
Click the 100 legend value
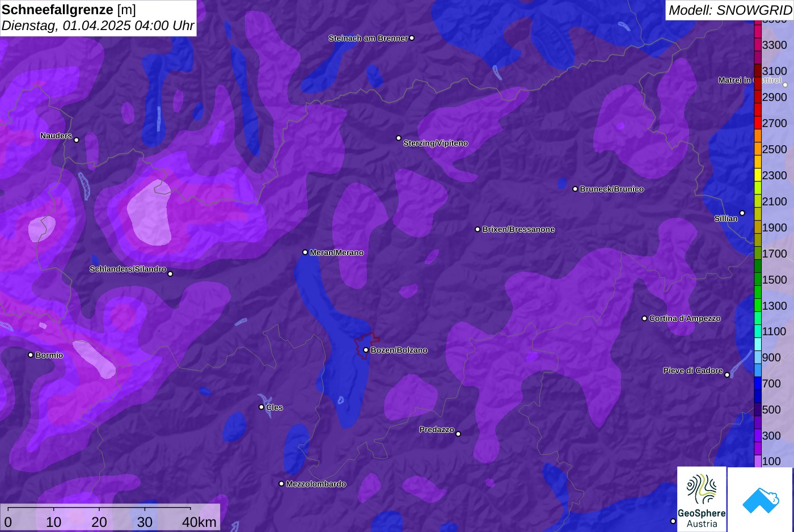pos(771,461)
